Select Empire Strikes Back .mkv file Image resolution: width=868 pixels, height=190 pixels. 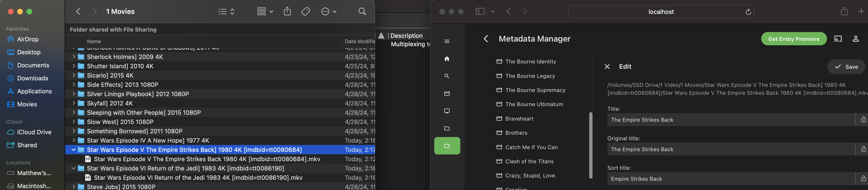click(x=220, y=159)
